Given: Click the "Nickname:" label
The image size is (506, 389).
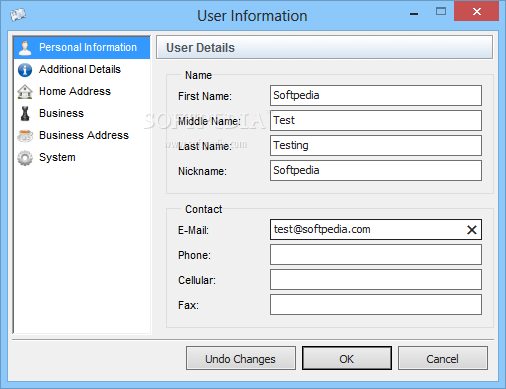Looking at the screenshot, I should point(202,171).
